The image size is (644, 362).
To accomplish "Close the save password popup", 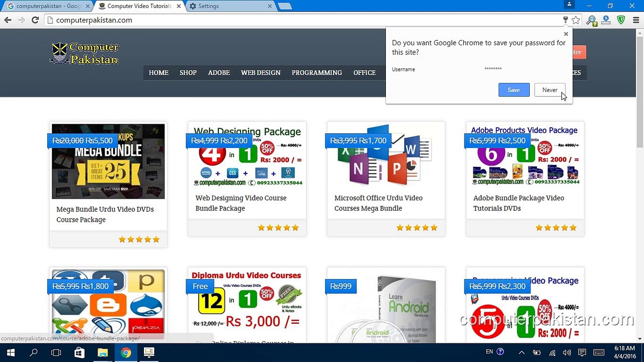I will pos(566,34).
